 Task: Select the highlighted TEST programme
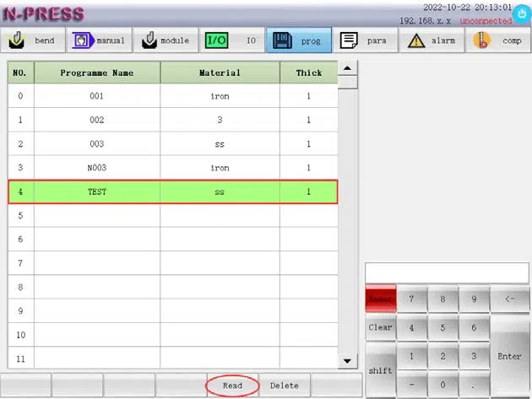173,191
